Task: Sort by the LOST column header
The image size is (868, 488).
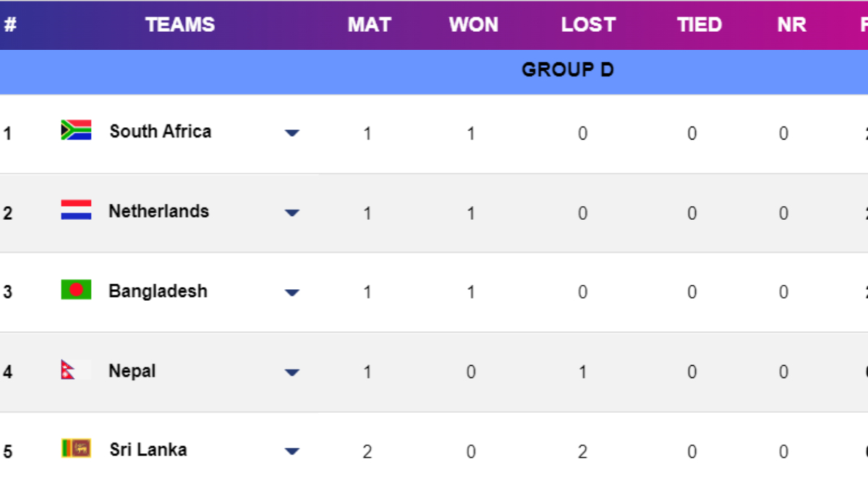Action: click(588, 24)
